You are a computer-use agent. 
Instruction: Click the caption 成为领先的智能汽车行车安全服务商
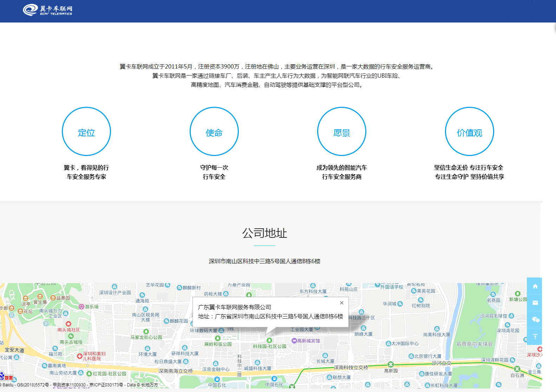[342, 172]
